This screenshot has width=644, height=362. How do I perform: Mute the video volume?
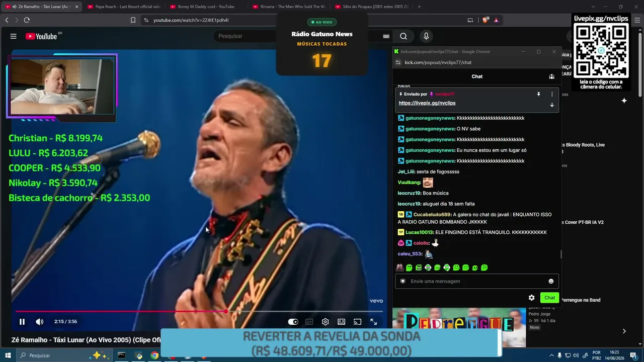[x=40, y=322]
